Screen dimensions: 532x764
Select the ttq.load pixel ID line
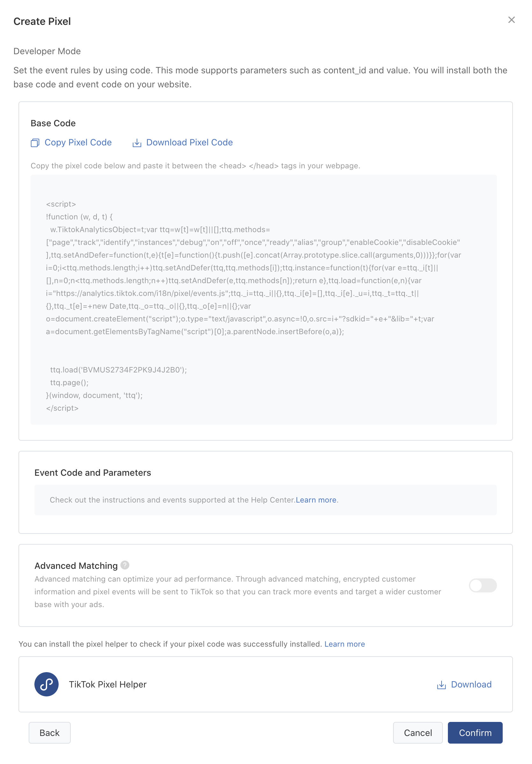[x=118, y=369]
